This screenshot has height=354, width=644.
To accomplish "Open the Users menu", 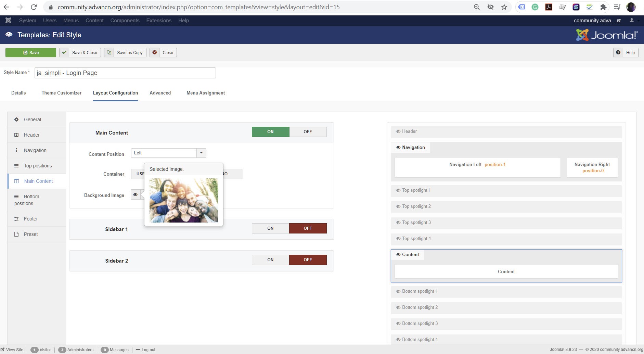I will point(50,21).
